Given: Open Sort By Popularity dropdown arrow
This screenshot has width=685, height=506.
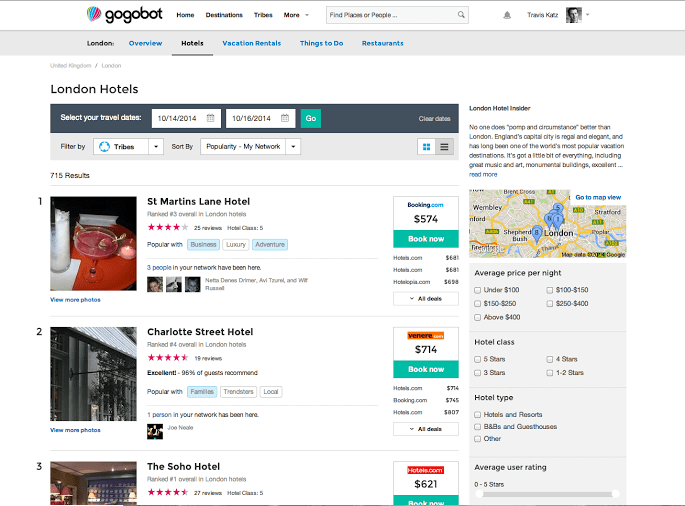Looking at the screenshot, I should (294, 147).
